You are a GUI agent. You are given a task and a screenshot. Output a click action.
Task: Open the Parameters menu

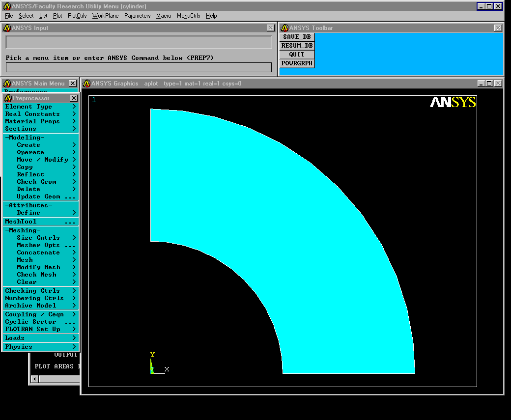pos(137,16)
